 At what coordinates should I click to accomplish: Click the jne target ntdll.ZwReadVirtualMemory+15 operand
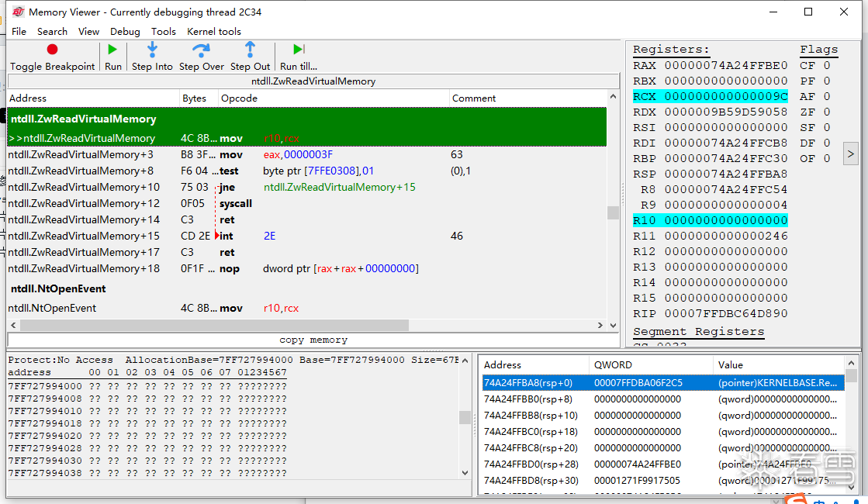pos(339,187)
